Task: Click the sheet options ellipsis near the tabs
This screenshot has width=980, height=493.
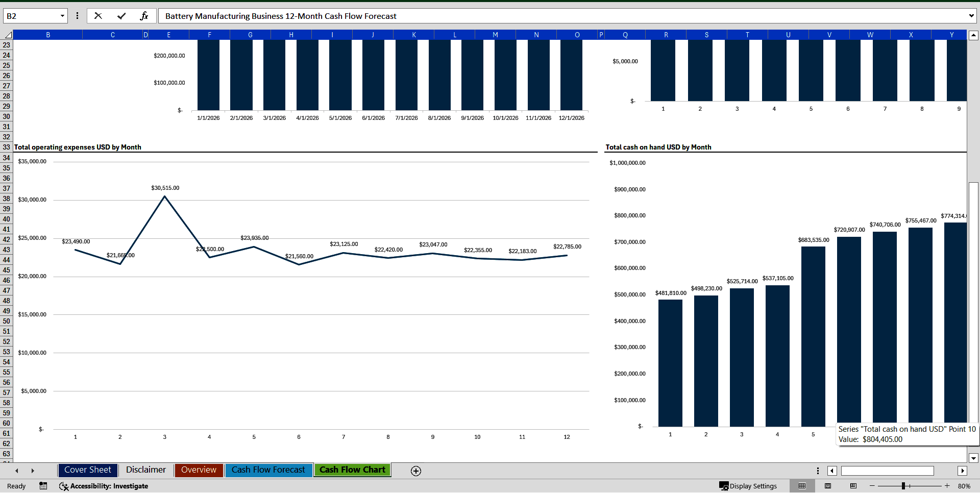Action: tap(818, 471)
